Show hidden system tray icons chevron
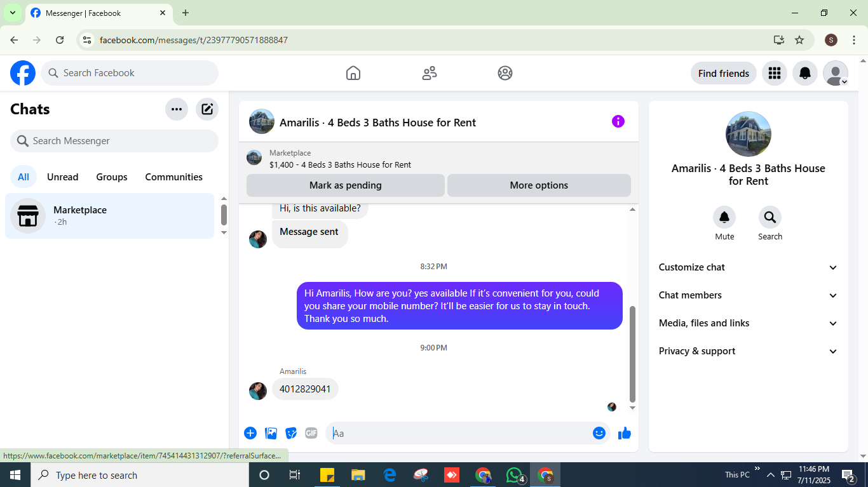 [x=771, y=475]
